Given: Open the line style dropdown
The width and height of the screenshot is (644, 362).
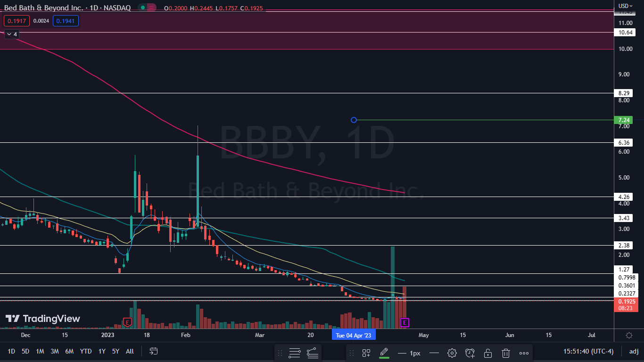Looking at the screenshot, I should [434, 353].
